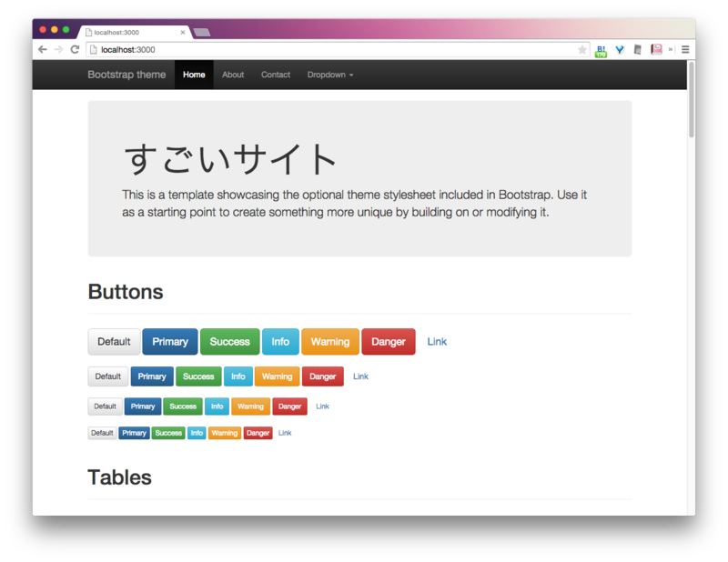Click second-row Link text
Viewport: 728px width, 562px height.
coord(360,376)
